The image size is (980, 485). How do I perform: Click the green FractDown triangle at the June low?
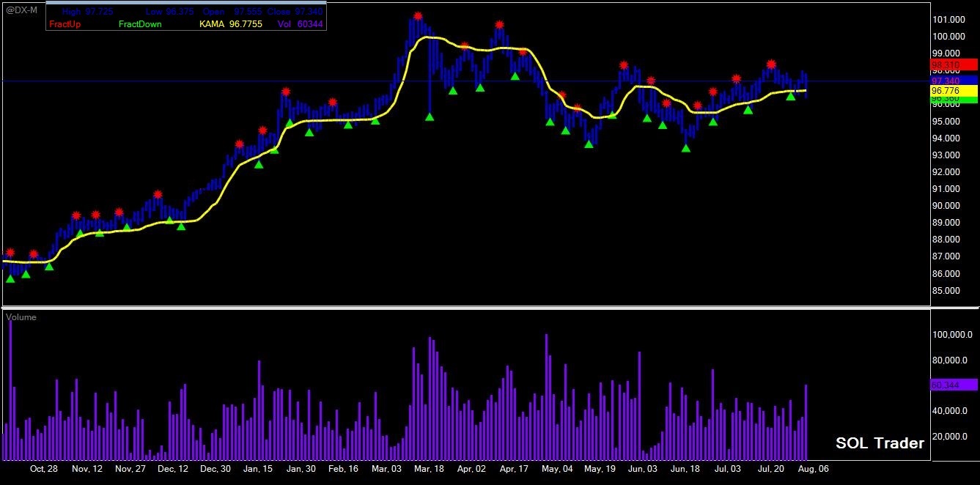(x=685, y=148)
